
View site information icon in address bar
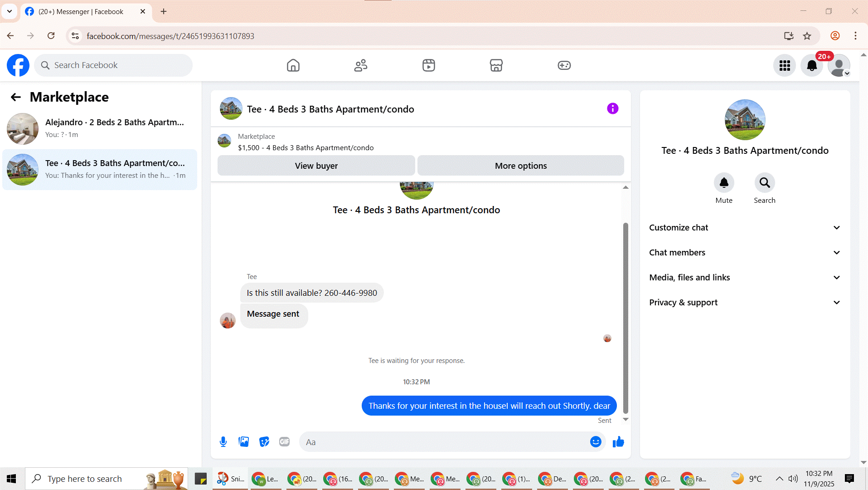point(75,36)
